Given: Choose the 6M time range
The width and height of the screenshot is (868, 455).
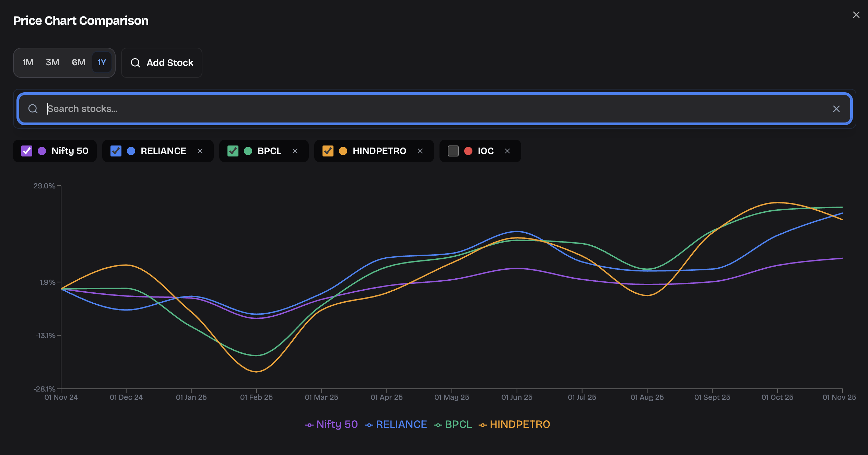Looking at the screenshot, I should [x=78, y=62].
